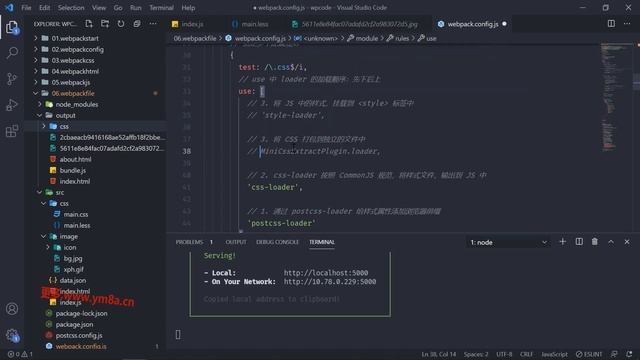Viewport: 640px width, 360px height.
Task: Click the code minimap overview
Action: 615,97
